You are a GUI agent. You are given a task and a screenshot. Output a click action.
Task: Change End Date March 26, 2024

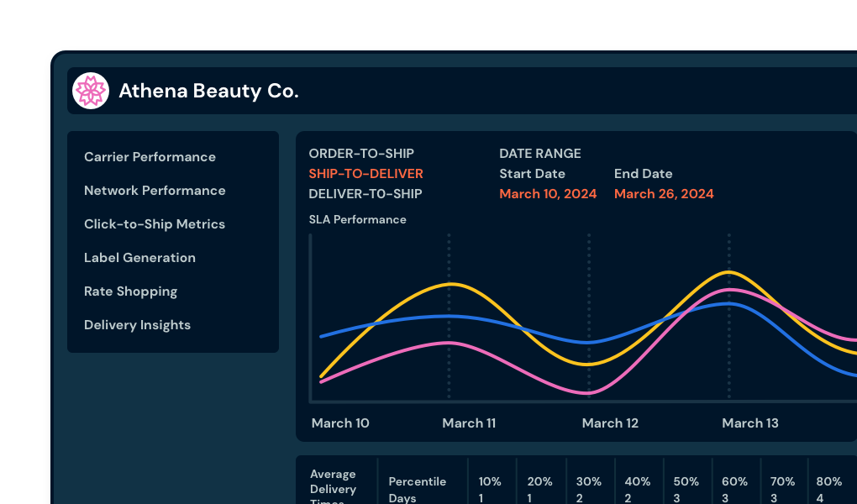click(x=664, y=194)
